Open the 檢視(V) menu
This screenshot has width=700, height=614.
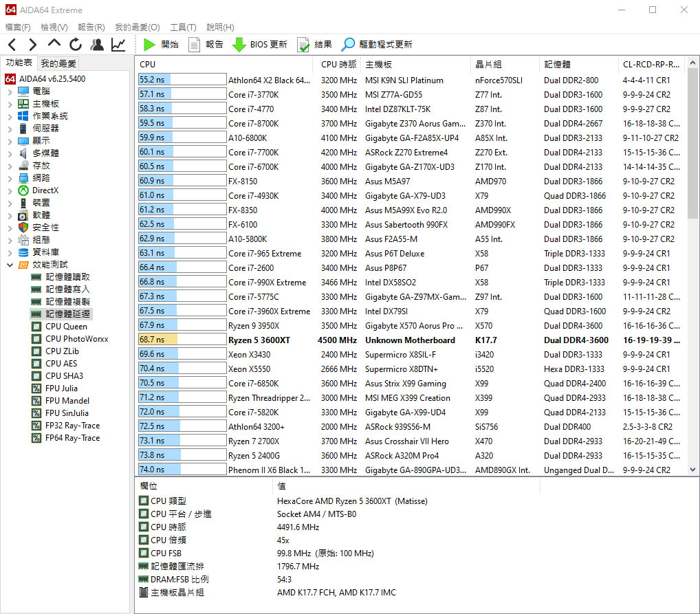(54, 28)
